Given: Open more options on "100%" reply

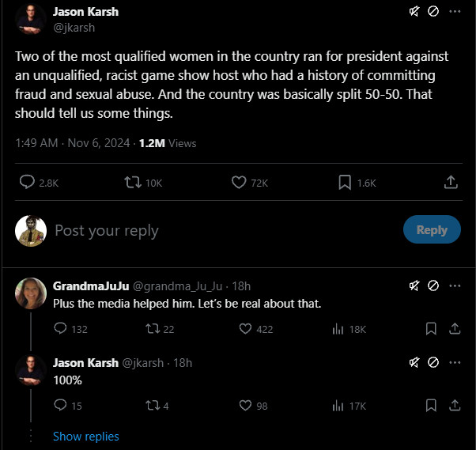Looking at the screenshot, I should point(455,362).
